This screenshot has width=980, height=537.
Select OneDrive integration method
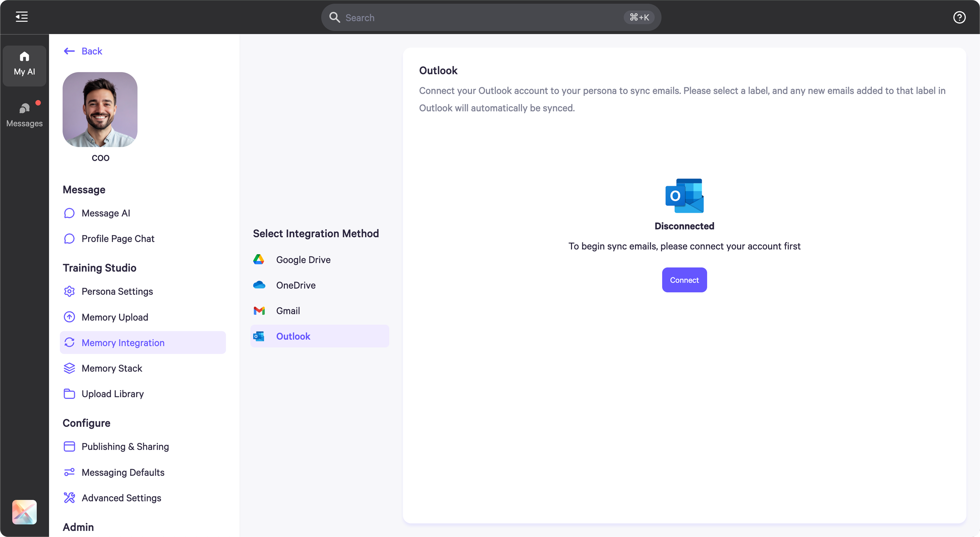(296, 285)
